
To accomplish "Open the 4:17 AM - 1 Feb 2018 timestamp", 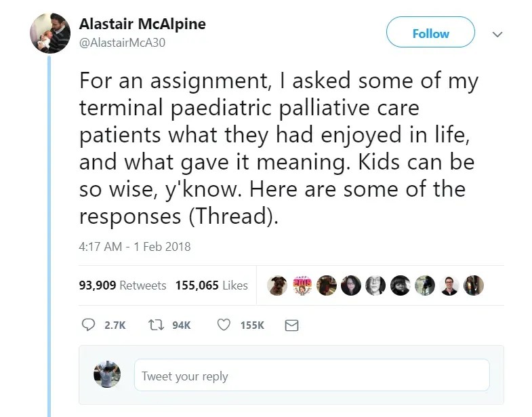I will (135, 246).
